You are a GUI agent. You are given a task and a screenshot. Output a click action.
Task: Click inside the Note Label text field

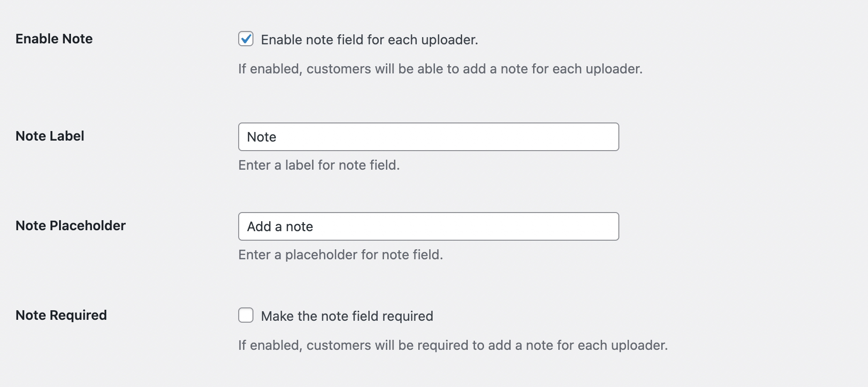pos(428,137)
